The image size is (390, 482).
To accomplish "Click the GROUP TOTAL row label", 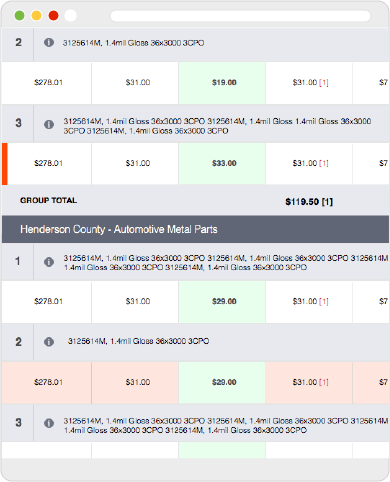I will pos(49,200).
